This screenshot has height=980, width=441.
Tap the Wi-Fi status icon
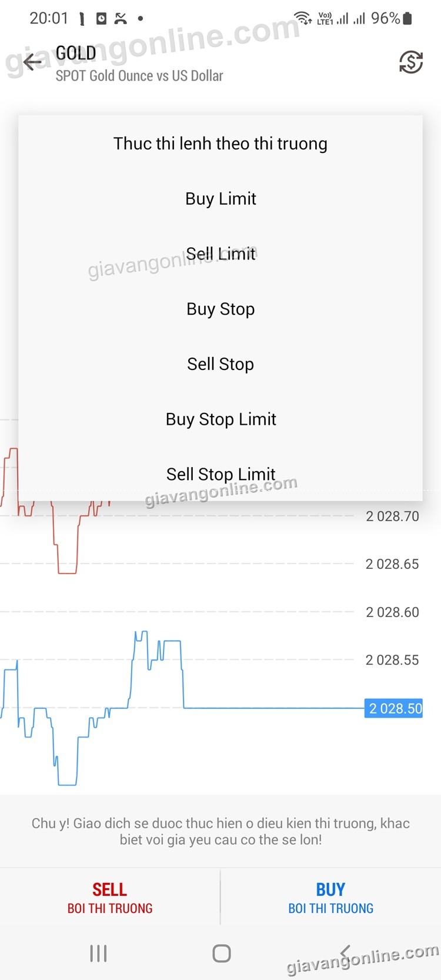point(303,18)
